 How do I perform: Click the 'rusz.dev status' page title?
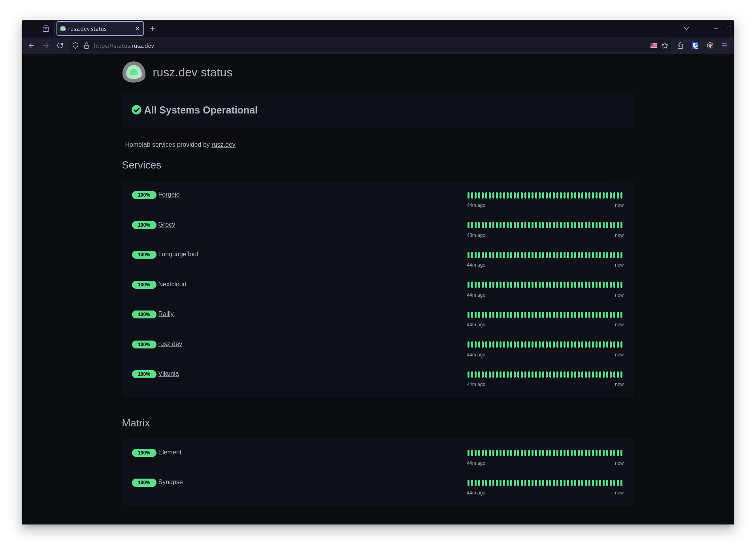[x=192, y=72]
